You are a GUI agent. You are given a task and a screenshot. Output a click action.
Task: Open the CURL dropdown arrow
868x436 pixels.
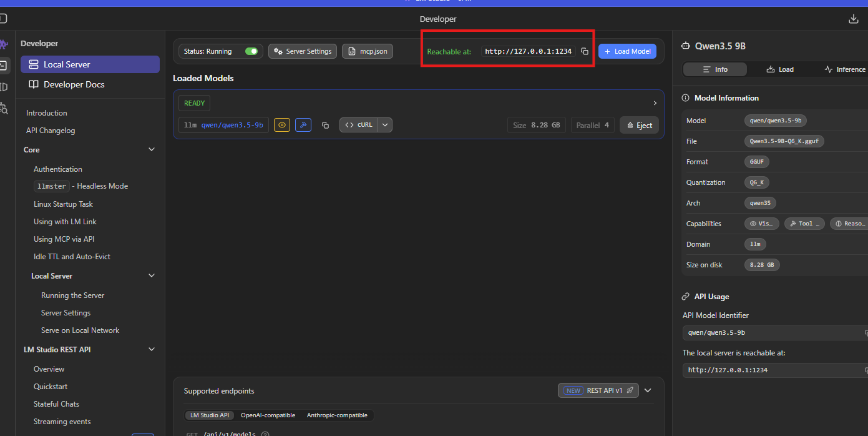386,125
